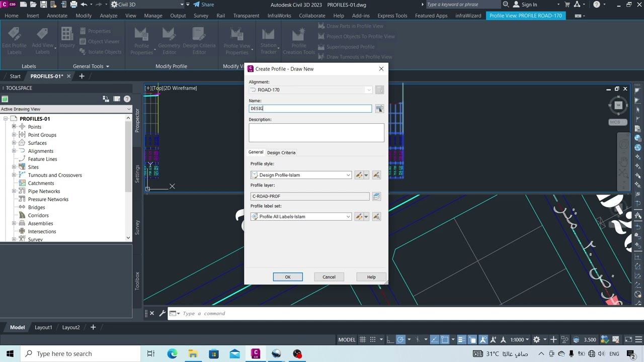The height and width of the screenshot is (362, 644).
Task: Toggle ortho mode in status bar
Action: click(x=390, y=340)
